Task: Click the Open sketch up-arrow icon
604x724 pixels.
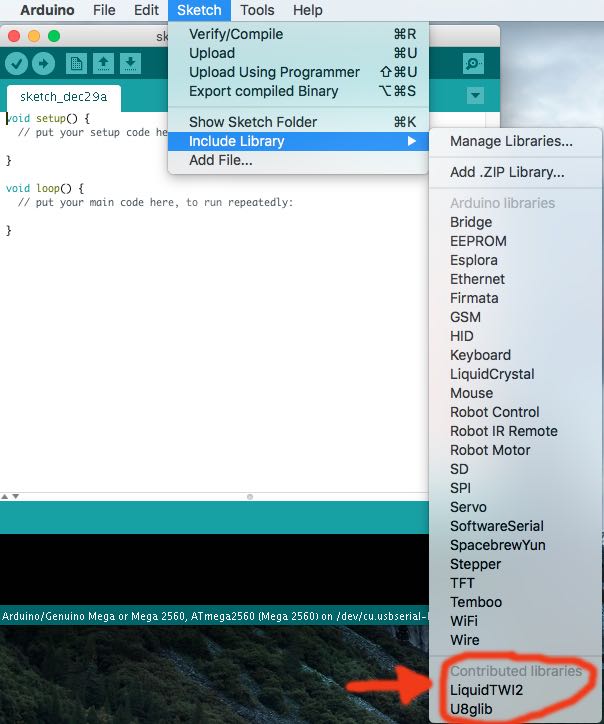Action: (103, 64)
